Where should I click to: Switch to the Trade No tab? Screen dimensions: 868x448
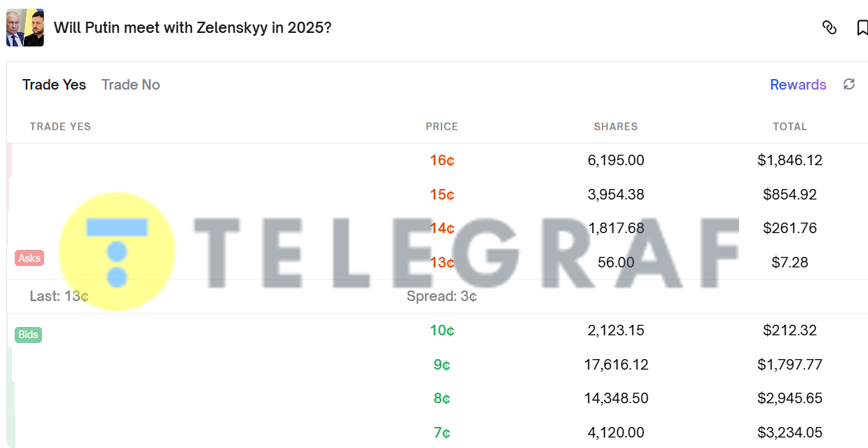pyautogui.click(x=131, y=85)
